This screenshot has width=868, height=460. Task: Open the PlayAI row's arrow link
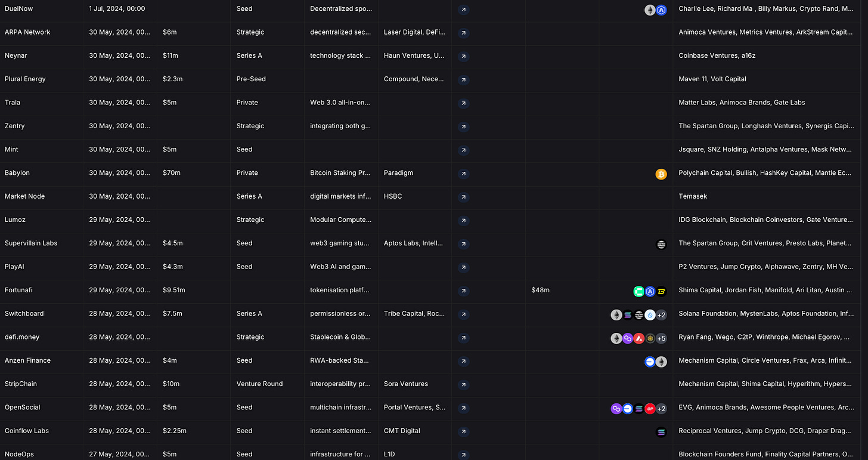click(x=464, y=267)
